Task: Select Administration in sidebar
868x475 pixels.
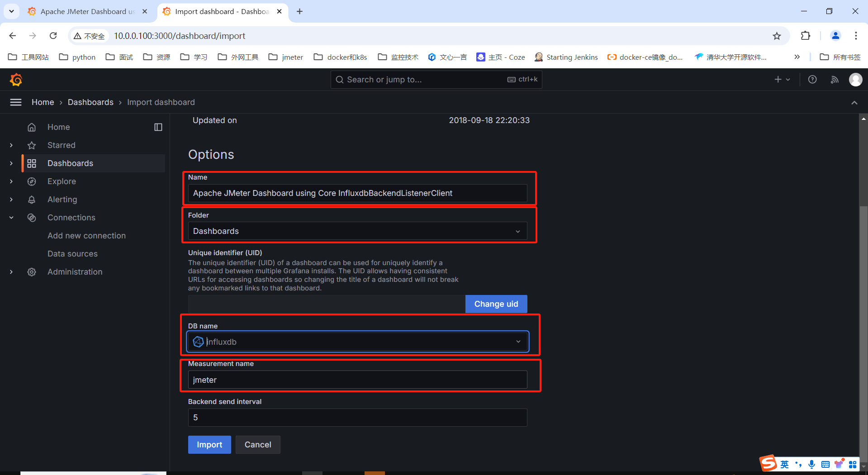Action: (75, 272)
